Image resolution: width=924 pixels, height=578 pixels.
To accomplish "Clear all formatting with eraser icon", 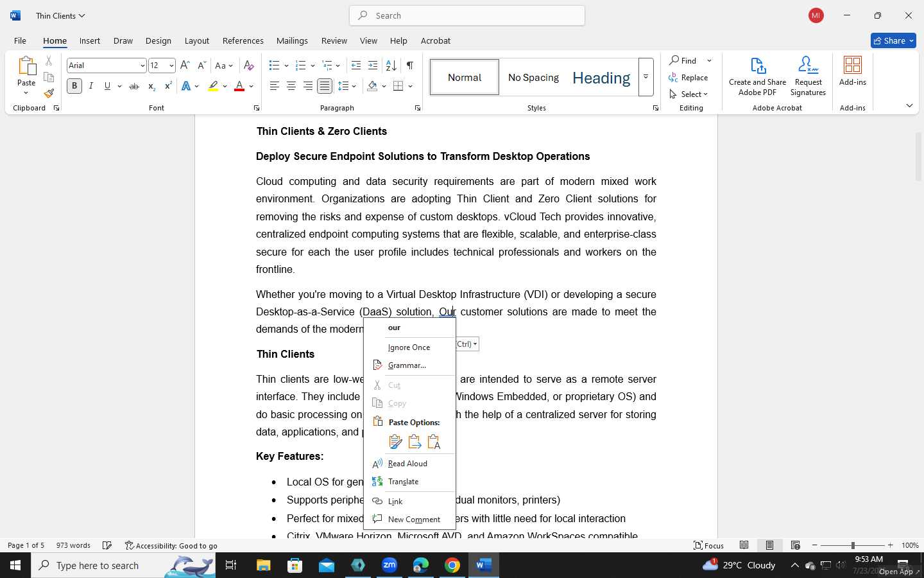I will click(249, 66).
